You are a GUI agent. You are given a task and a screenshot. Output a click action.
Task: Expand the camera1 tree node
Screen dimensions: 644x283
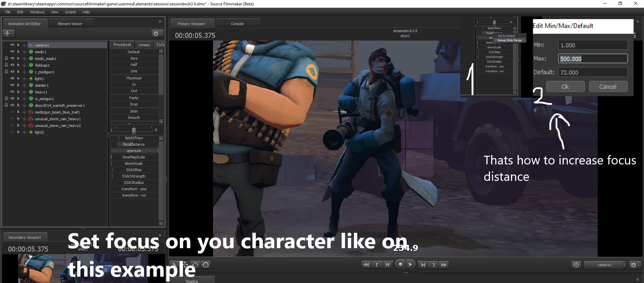coord(24,45)
